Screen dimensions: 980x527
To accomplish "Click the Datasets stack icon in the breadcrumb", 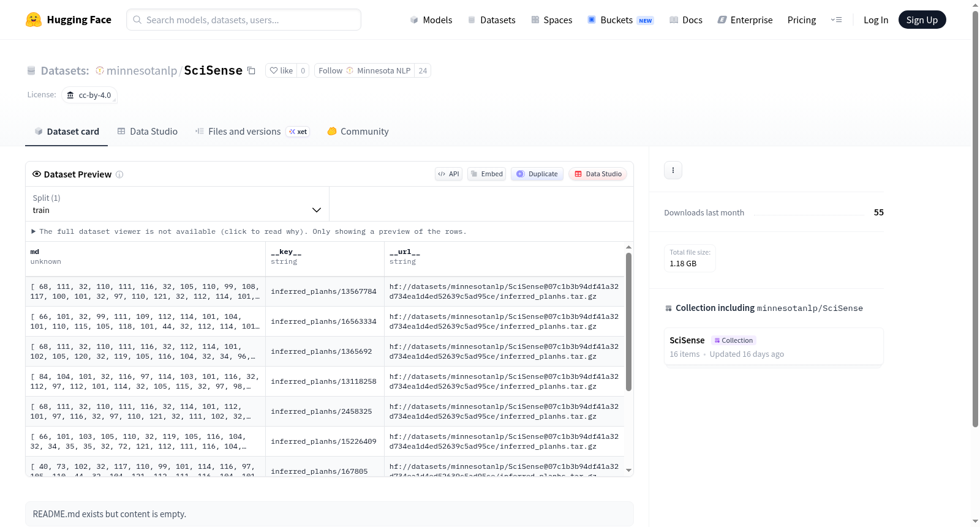I will [x=31, y=70].
